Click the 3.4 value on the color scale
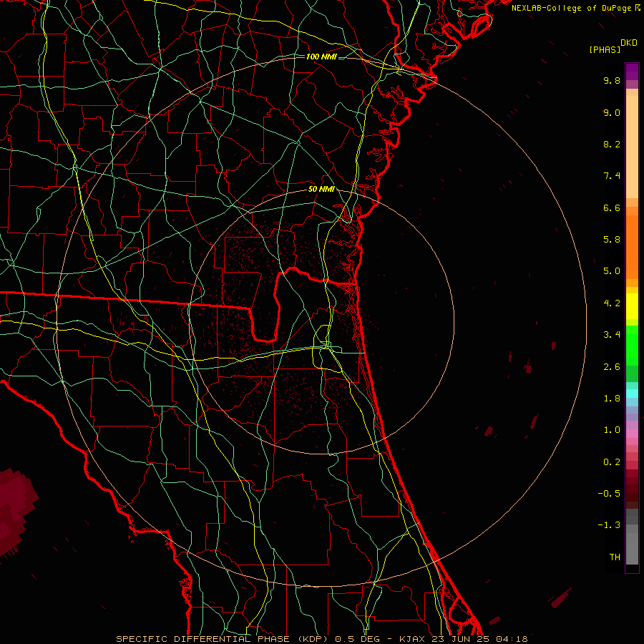 [x=612, y=335]
